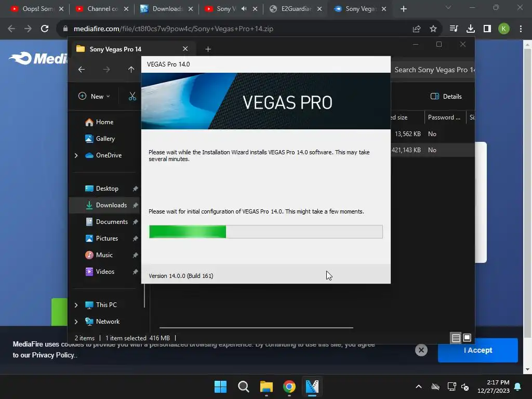The height and width of the screenshot is (399, 532).
Task: Share this page via the share icon
Action: 417,29
